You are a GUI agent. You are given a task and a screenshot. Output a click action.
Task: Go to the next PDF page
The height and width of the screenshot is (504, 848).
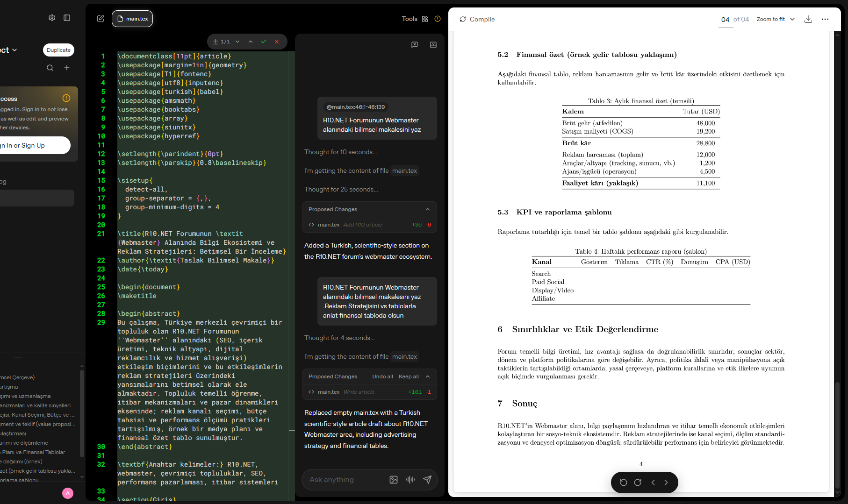coord(666,483)
